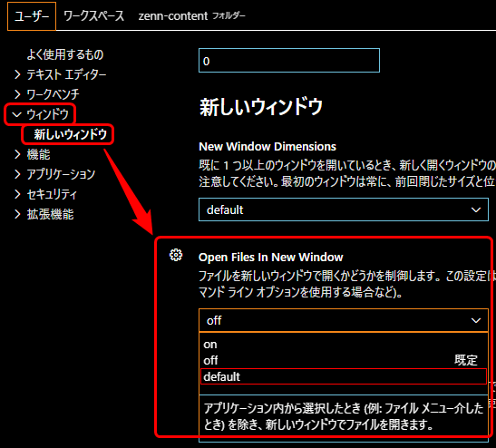The image size is (496, 448).
Task: Choose the off option marked 既定
Action: tap(344, 360)
